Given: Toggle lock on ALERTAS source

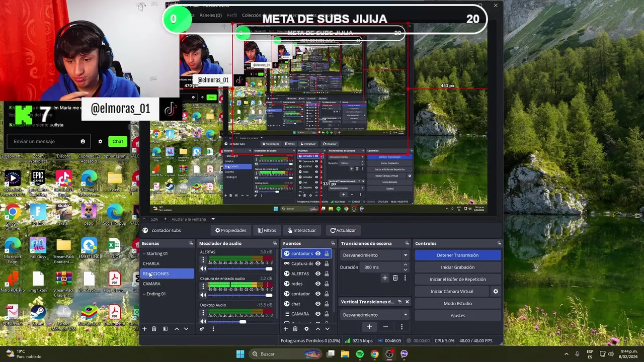Looking at the screenshot, I should 327,274.
